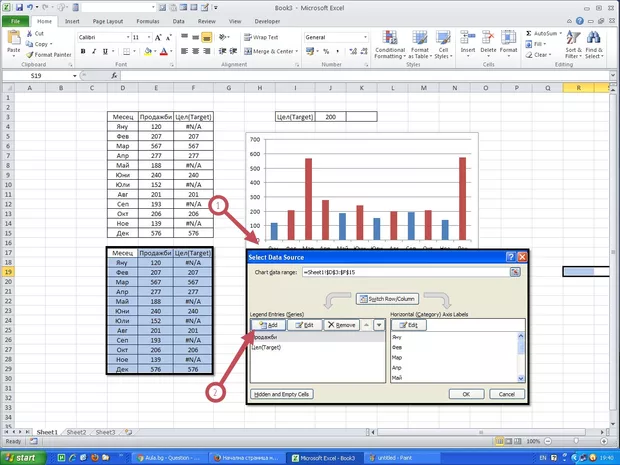
Task: Move series up with arrow button
Action: coord(367,325)
